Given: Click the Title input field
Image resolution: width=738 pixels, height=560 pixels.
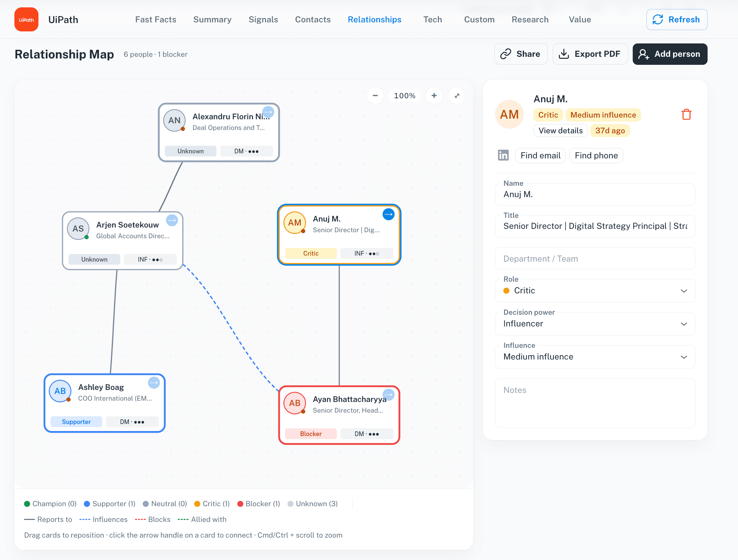Looking at the screenshot, I should point(595,226).
